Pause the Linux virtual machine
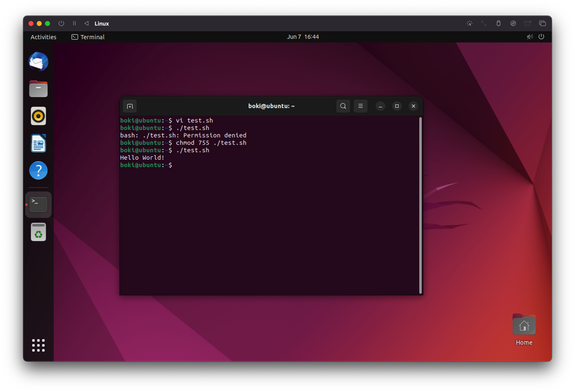 pos(74,24)
